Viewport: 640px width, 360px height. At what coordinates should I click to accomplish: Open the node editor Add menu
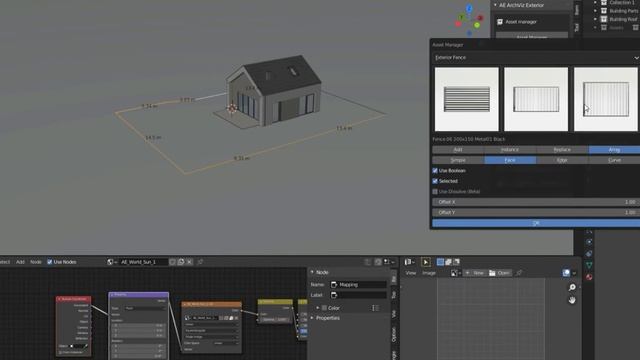coord(20,262)
